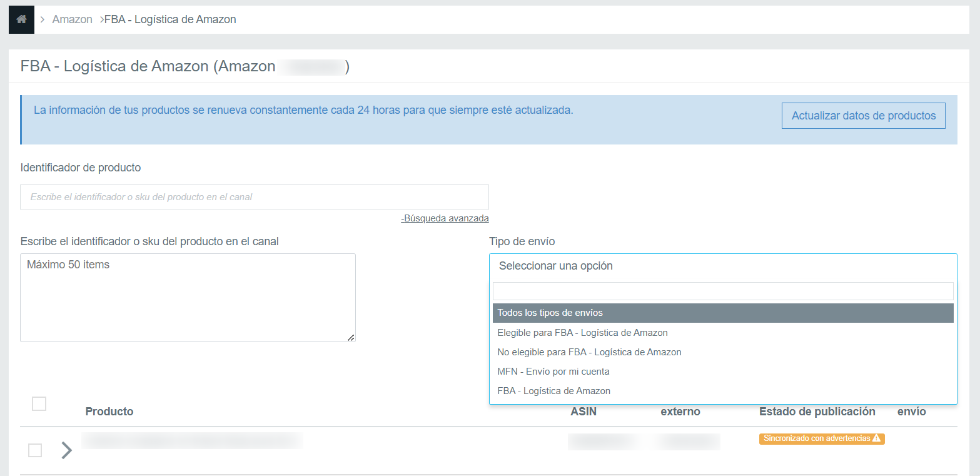
Task: Click the 24-hour product refresh info message
Action: point(303,110)
